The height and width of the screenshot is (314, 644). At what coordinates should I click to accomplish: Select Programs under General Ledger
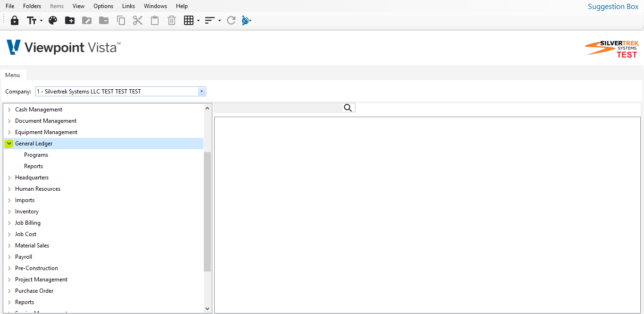[x=36, y=155]
